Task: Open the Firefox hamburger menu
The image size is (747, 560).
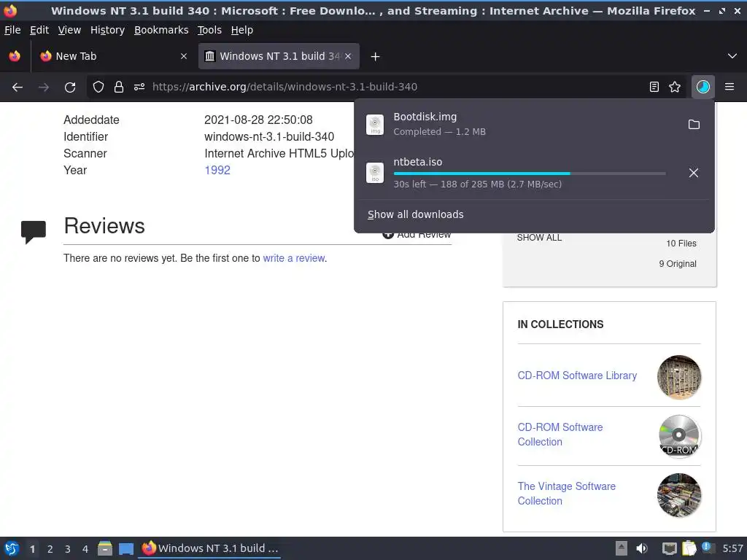Action: [x=729, y=87]
